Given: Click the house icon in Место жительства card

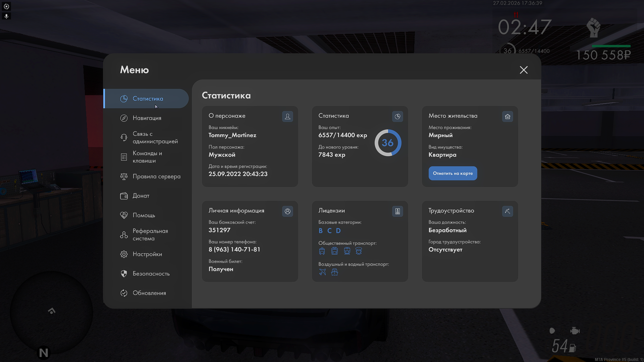Looking at the screenshot, I should (507, 116).
